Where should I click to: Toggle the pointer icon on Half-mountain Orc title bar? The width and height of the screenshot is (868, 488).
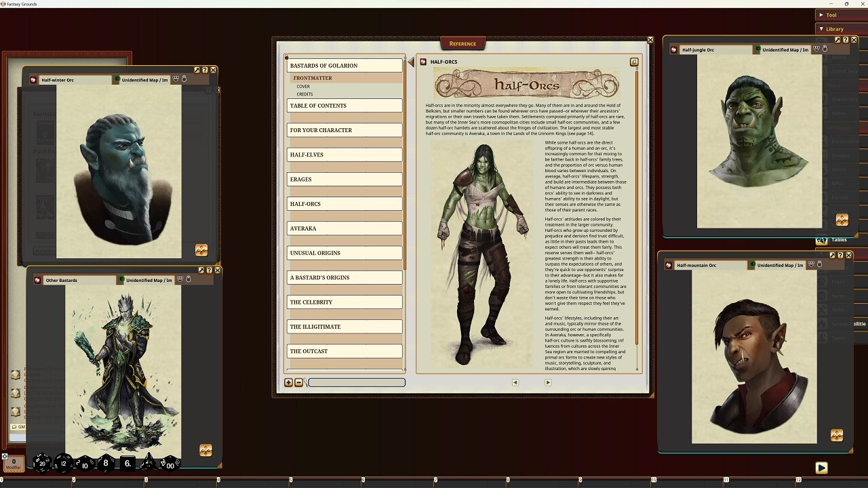820,265
